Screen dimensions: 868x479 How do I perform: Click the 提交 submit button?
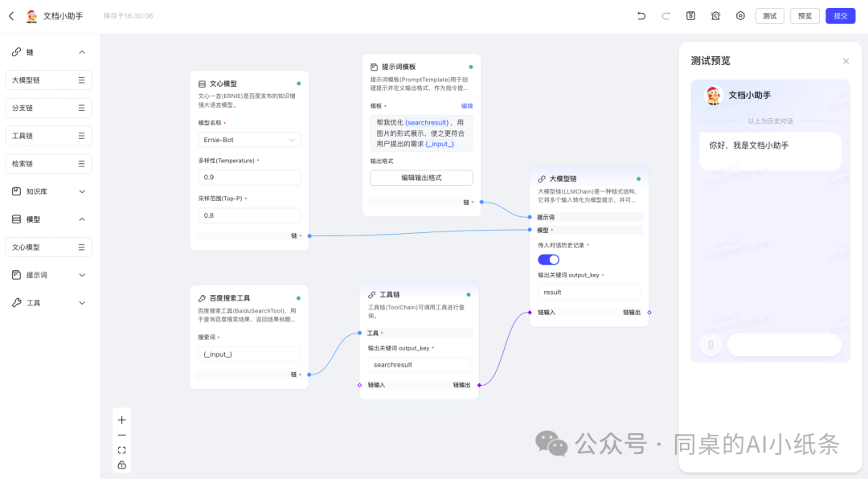[x=840, y=15]
